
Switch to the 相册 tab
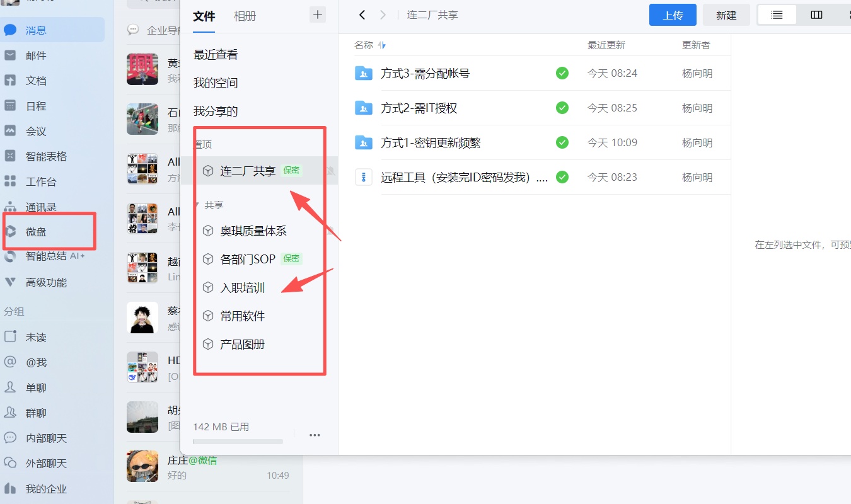pos(245,16)
